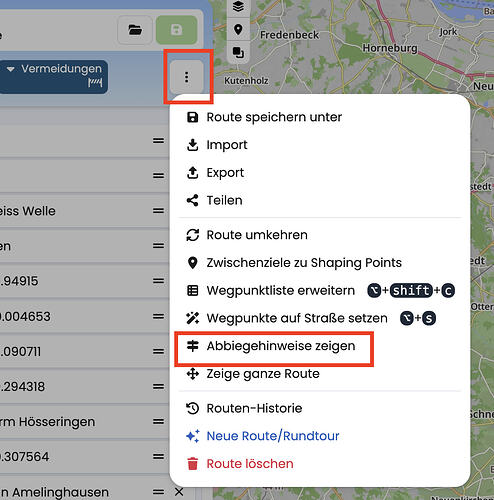
Task: Click the rm Hösseringen waypoint text
Action: coord(47,422)
